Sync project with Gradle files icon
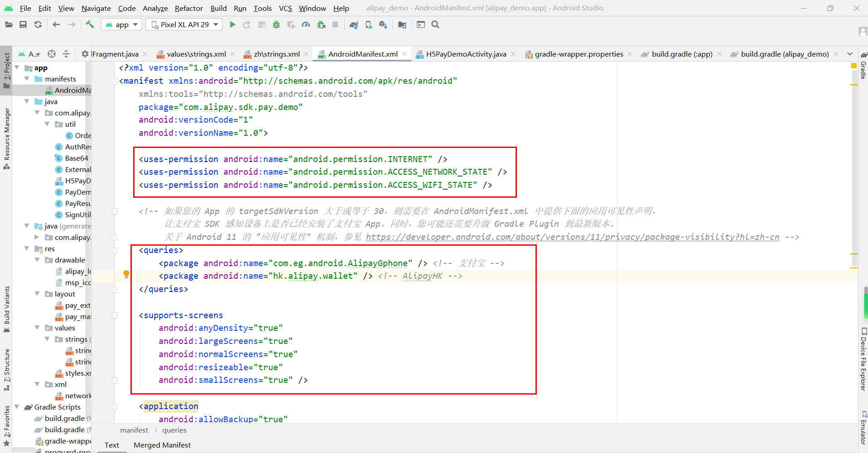This screenshot has height=453, width=868. tap(354, 25)
